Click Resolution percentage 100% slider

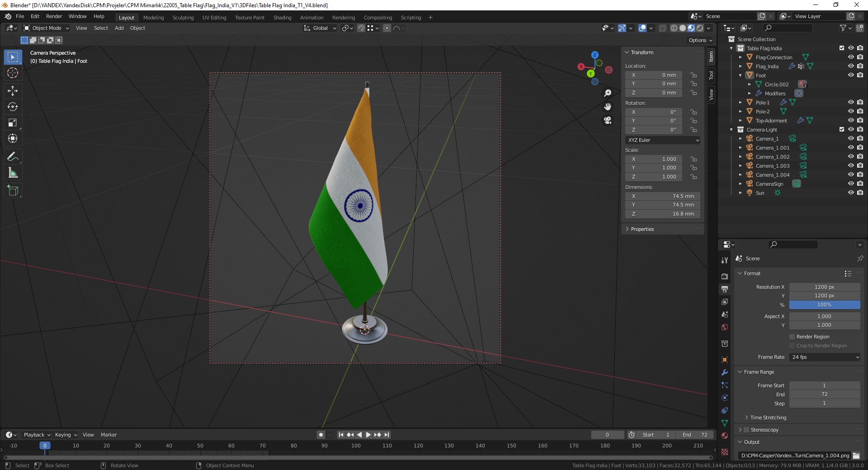825,305
